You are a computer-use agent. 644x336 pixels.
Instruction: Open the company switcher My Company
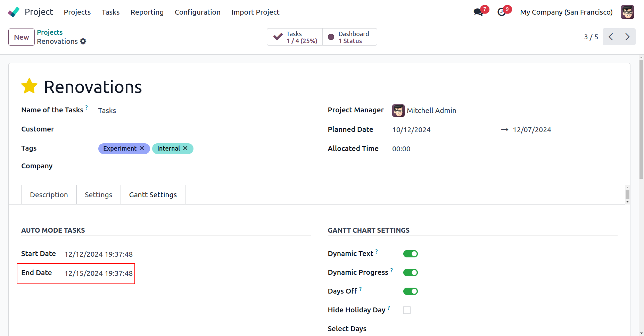coord(566,12)
